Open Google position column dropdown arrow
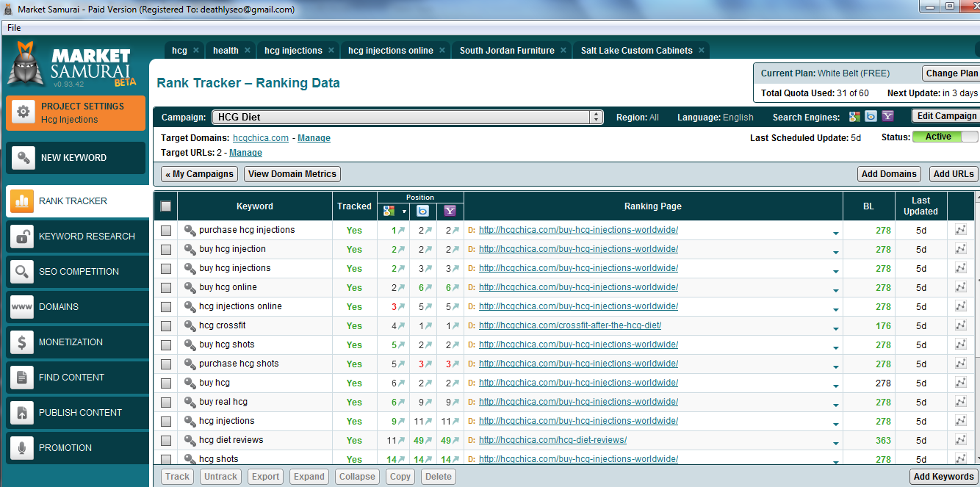980x487 pixels. (x=403, y=212)
